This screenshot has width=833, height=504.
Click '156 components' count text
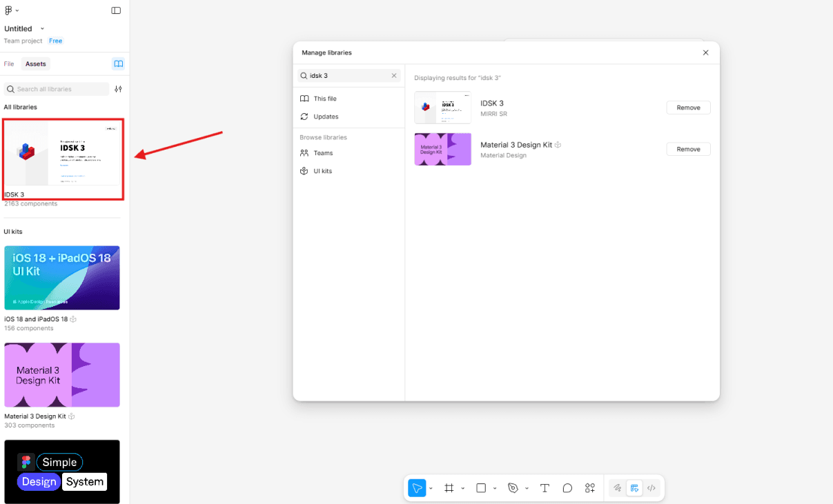(x=28, y=328)
